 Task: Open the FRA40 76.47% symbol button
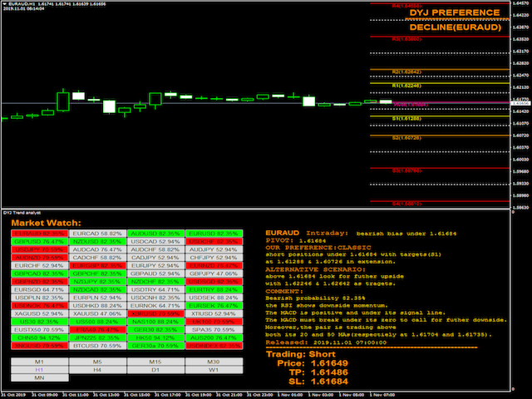[97, 328]
